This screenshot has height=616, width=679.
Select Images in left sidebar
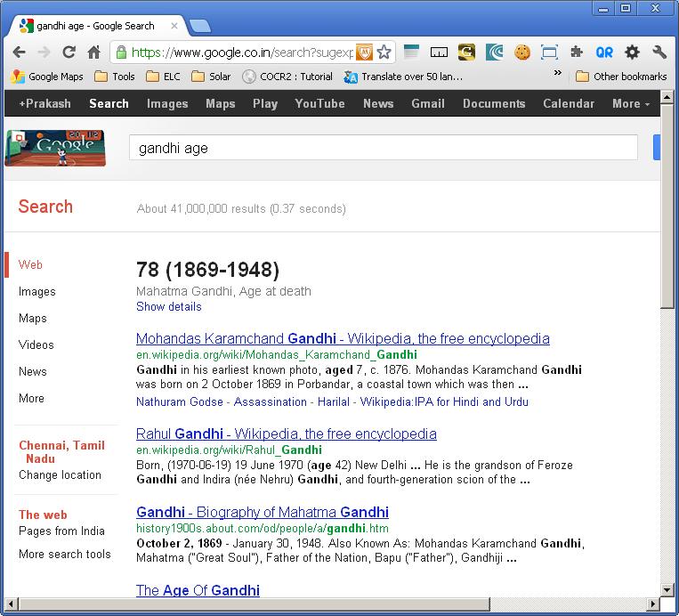[37, 292]
